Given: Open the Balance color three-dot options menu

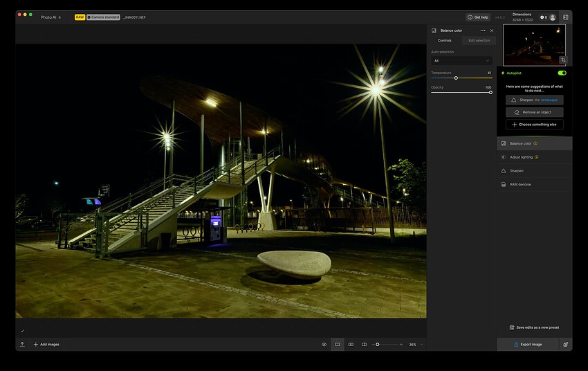Looking at the screenshot, I should point(483,30).
